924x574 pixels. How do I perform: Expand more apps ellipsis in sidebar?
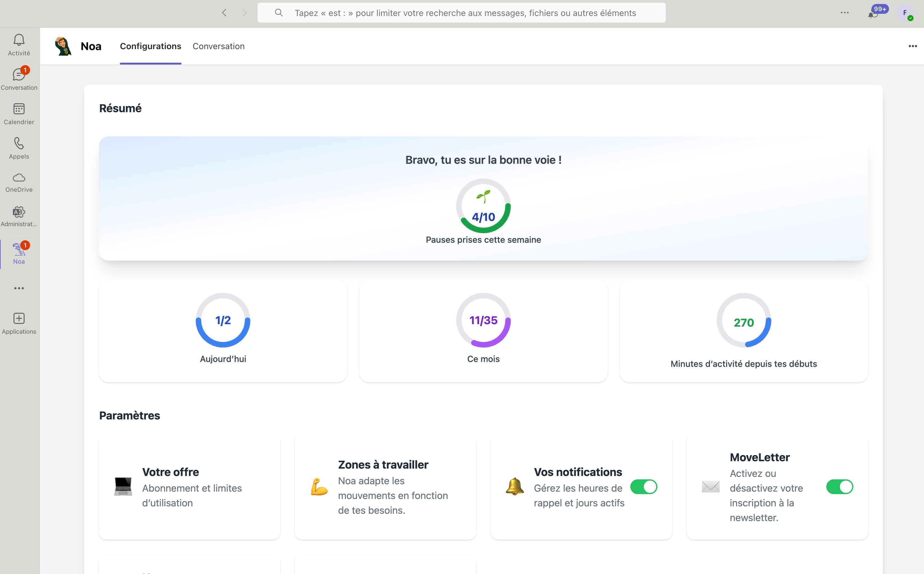point(19,288)
